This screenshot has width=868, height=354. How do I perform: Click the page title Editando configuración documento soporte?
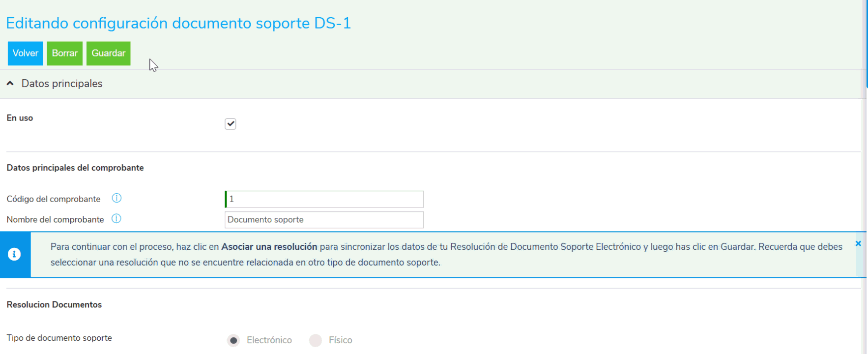(x=178, y=23)
